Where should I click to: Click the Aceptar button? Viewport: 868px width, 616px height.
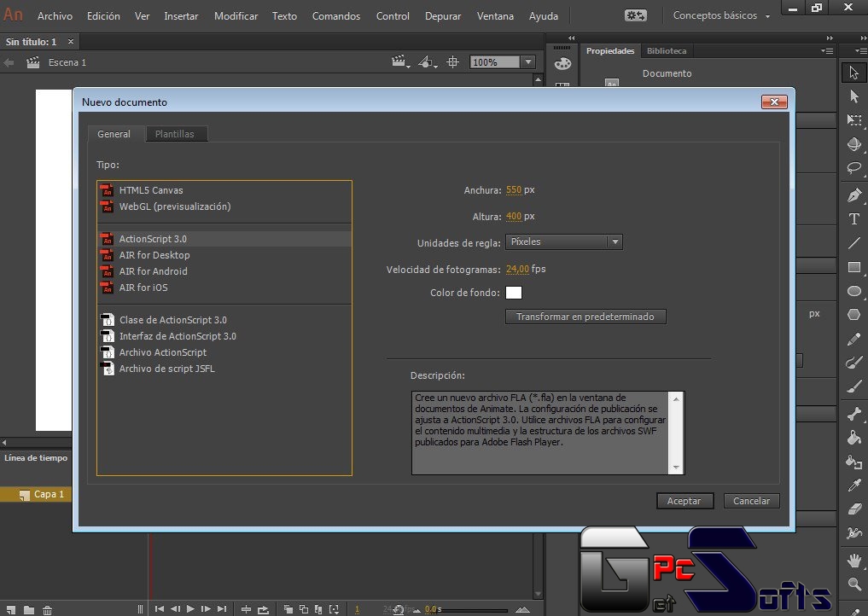point(684,501)
